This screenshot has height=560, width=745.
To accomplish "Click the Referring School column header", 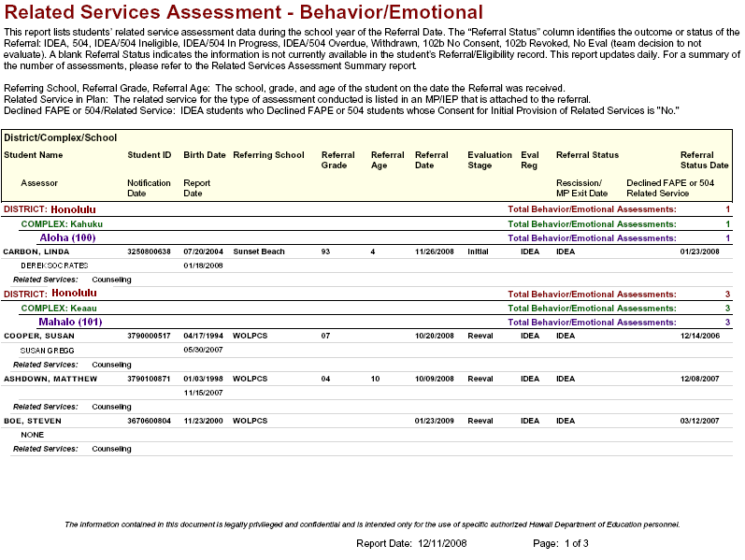I will click(268, 155).
